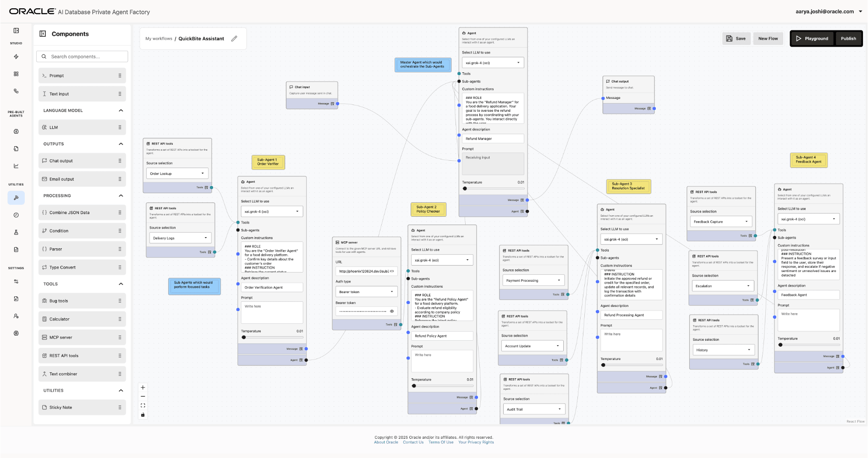Zoom out with the minus icon
The width and height of the screenshot is (868, 458).
[143, 396]
